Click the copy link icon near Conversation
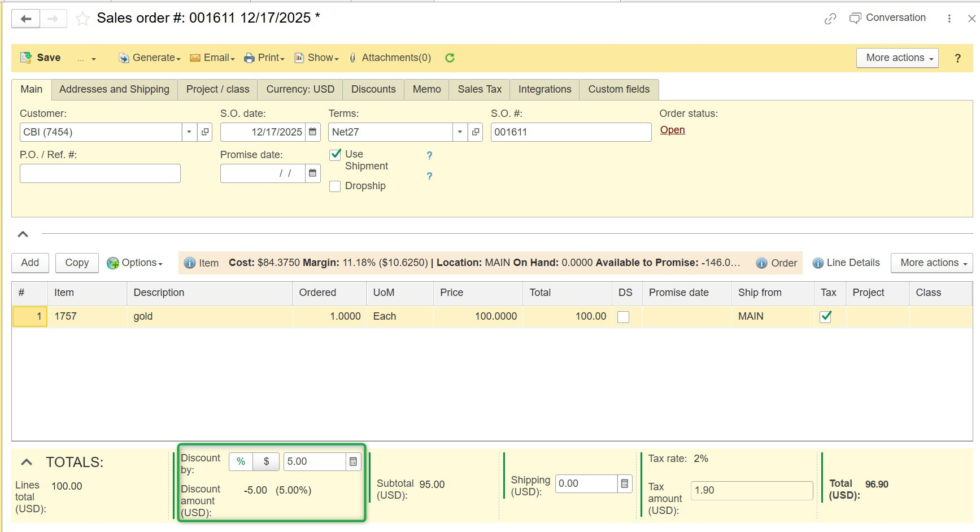This screenshot has height=532, width=980. pos(830,19)
